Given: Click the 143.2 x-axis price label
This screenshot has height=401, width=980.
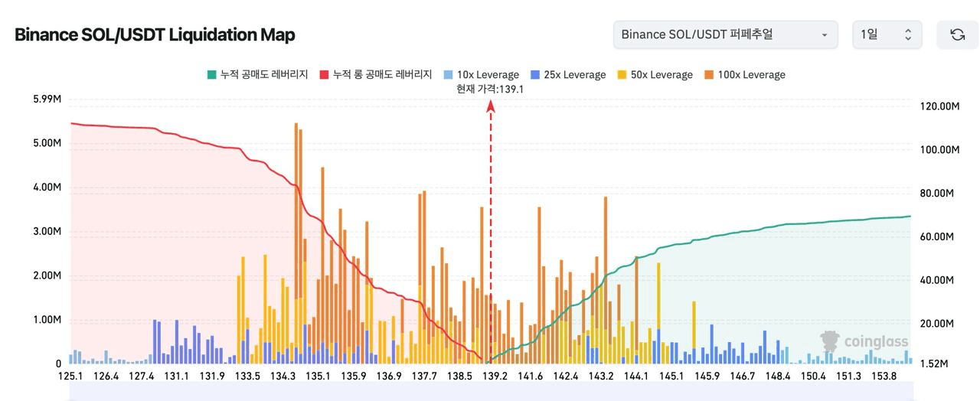Looking at the screenshot, I should 601,376.
